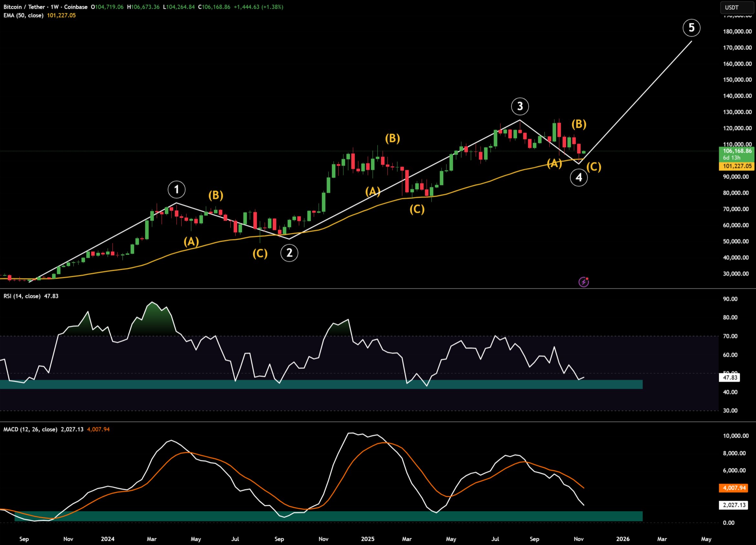Select the circled wave 2 marker
This screenshot has width=756, height=545.
coord(289,253)
